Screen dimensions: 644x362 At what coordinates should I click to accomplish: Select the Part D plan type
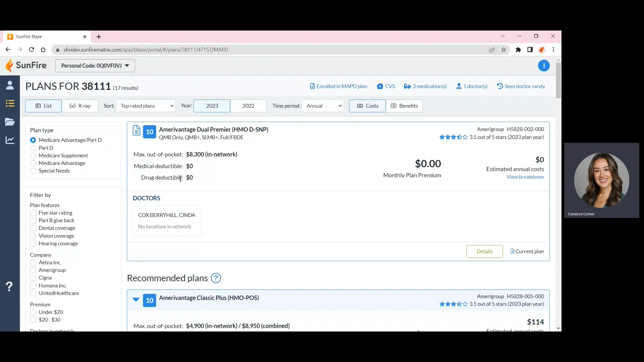(x=33, y=148)
